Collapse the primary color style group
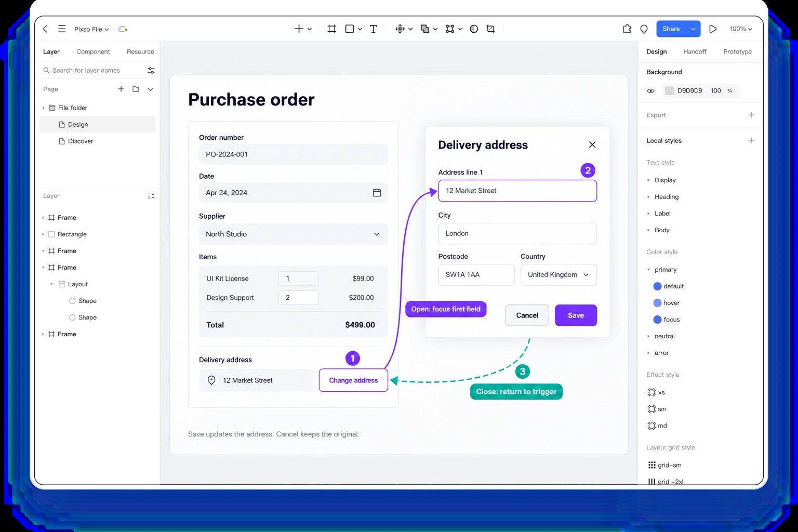Image resolution: width=798 pixels, height=532 pixels. pos(648,270)
